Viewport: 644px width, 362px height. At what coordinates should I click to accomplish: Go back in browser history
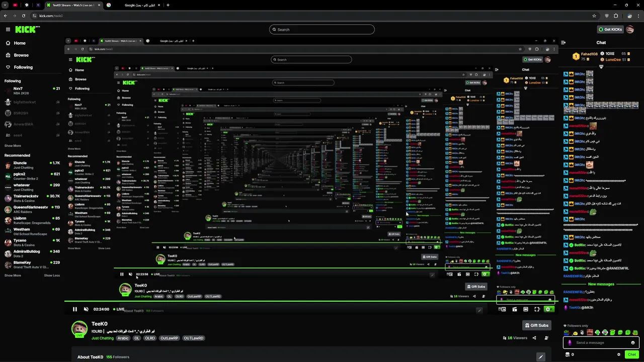pos(6,16)
